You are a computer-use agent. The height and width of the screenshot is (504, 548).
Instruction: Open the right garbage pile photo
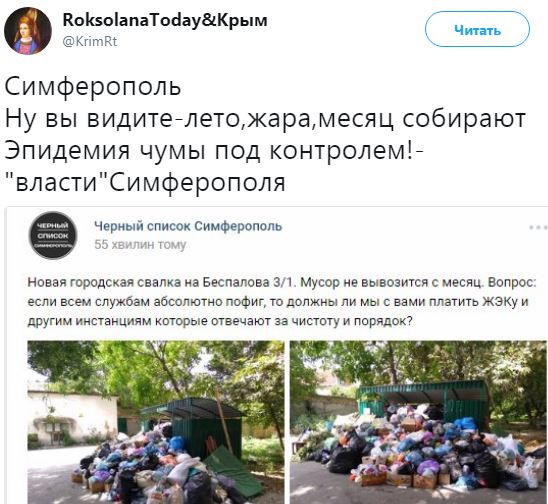tap(418, 422)
